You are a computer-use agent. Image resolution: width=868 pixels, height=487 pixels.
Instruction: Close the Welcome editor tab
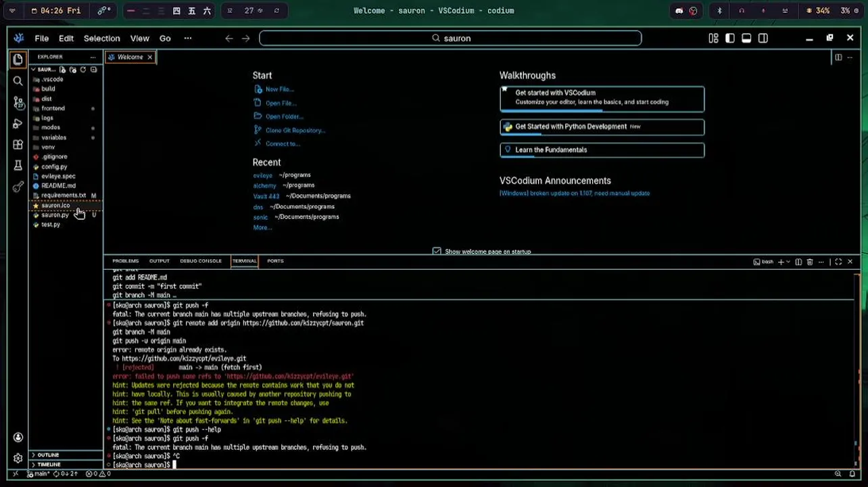pos(149,57)
